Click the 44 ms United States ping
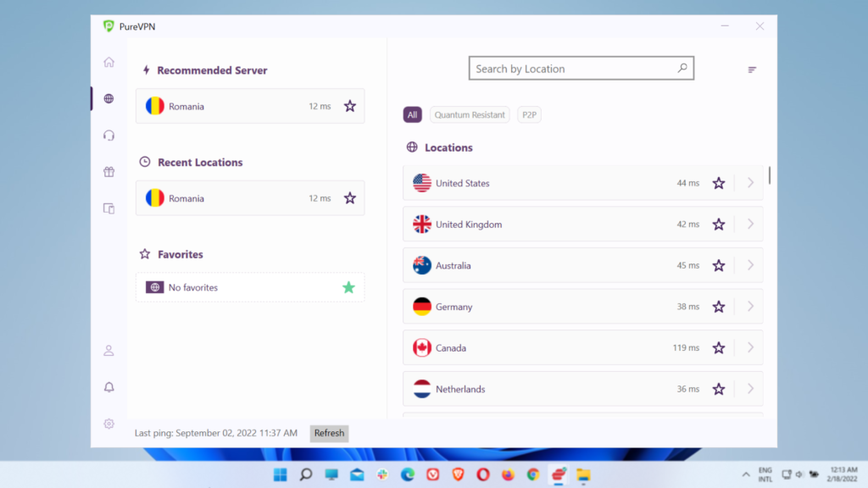The height and width of the screenshot is (488, 868). [688, 183]
